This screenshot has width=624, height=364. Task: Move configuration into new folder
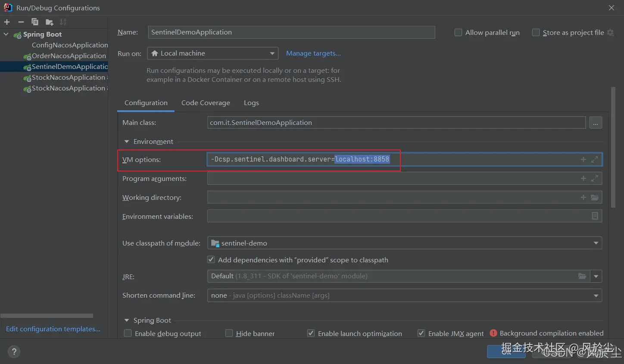49,22
